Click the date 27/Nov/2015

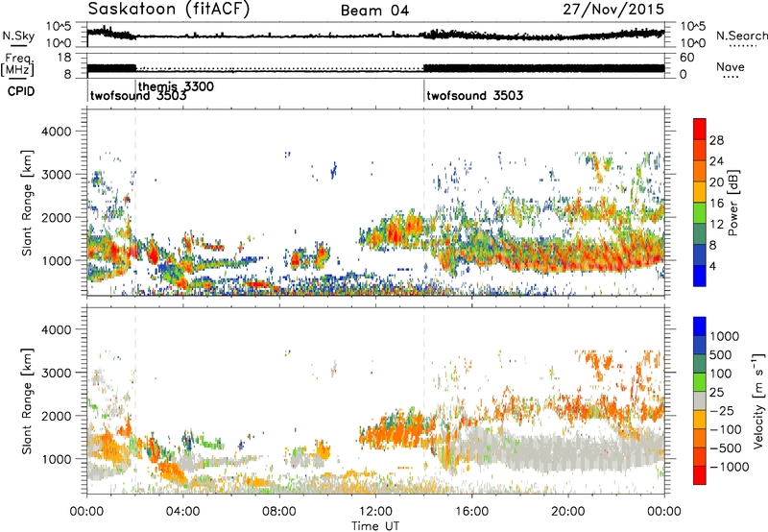(613, 9)
